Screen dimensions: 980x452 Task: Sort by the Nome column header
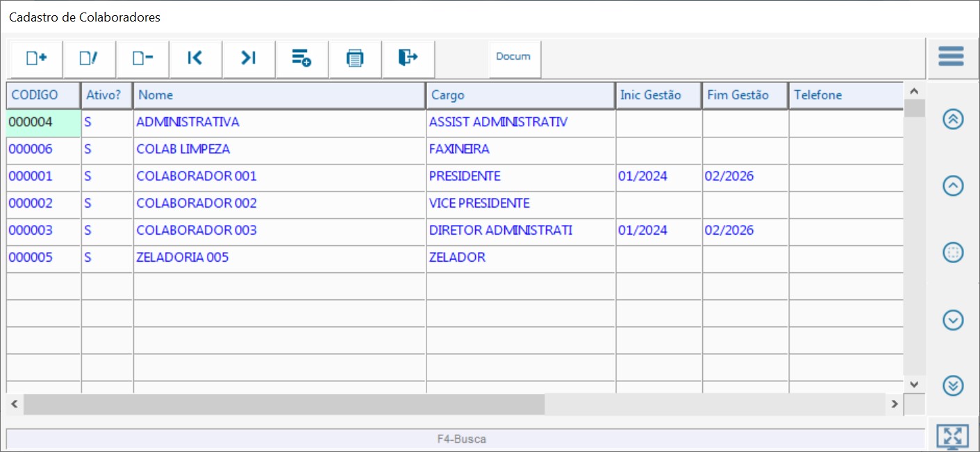(x=279, y=95)
